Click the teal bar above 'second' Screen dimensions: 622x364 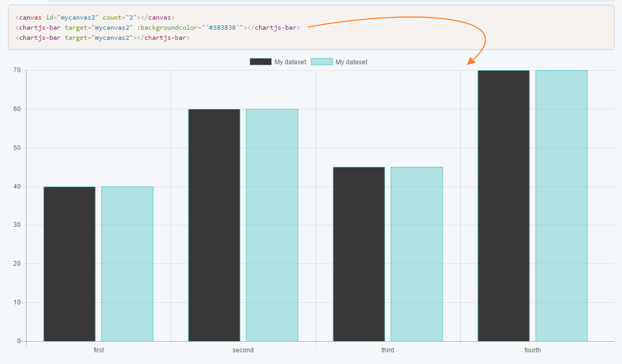tap(271, 223)
